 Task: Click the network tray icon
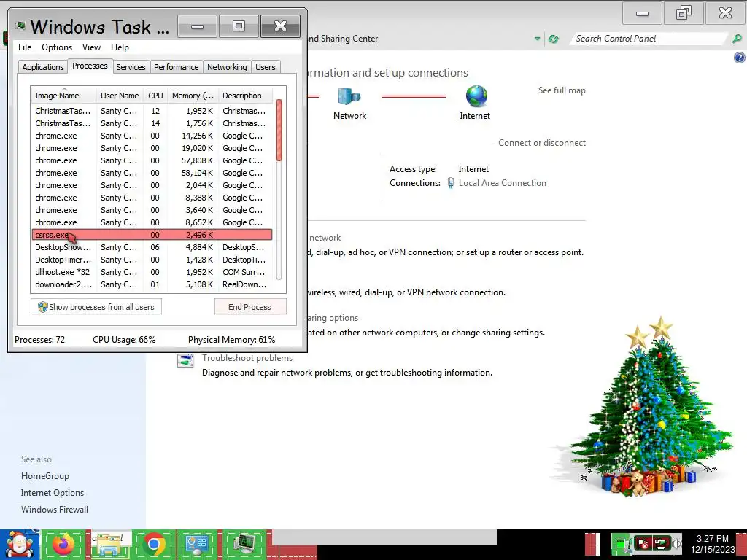pyautogui.click(x=659, y=543)
